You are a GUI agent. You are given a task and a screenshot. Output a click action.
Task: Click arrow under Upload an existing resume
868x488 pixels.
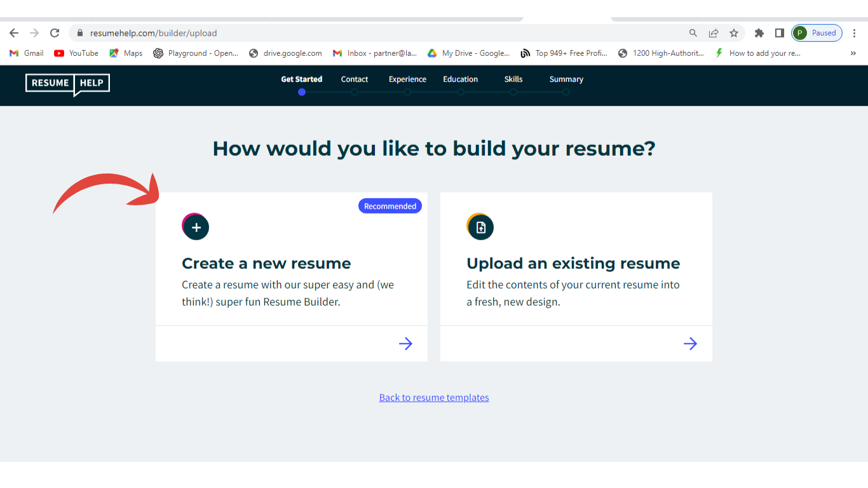coord(690,344)
